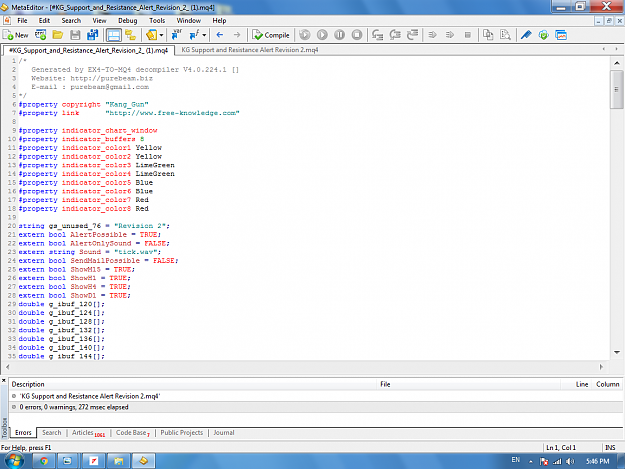The image size is (625, 469).
Task: Navigate back with the blue left arrow
Action: click(x=220, y=35)
